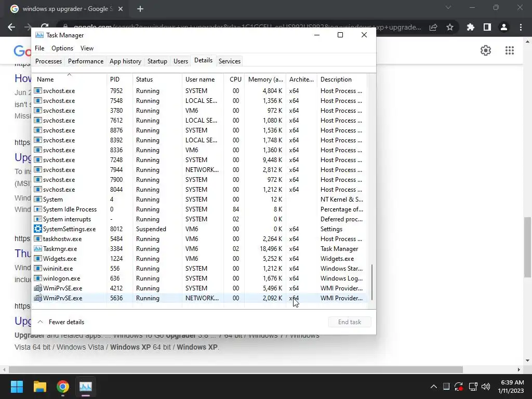Image resolution: width=532 pixels, height=399 pixels.
Task: Collapse Task Manager with Fewer details
Action: [61, 322]
